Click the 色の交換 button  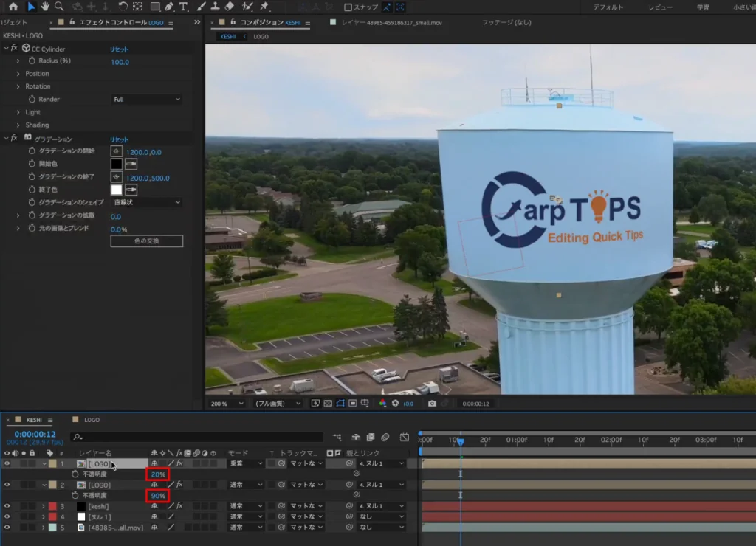click(x=147, y=241)
